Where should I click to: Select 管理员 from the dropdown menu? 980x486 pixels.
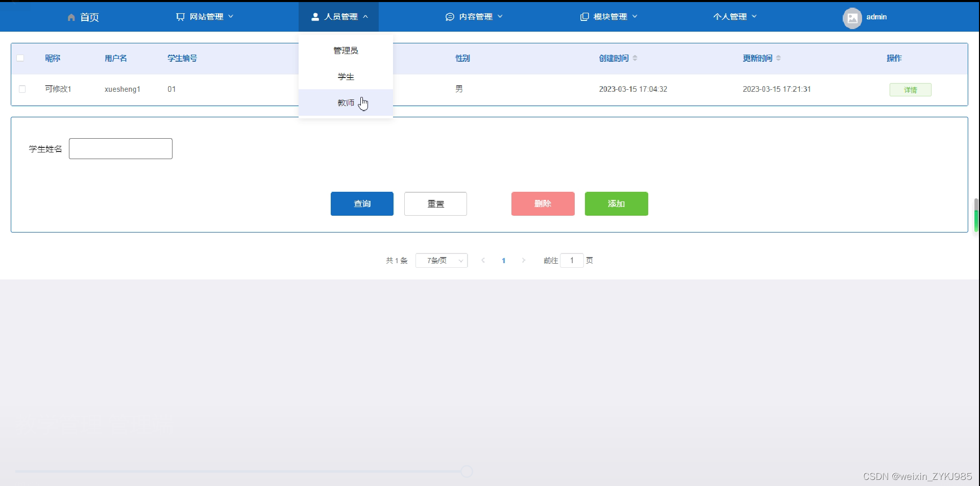coord(346,50)
